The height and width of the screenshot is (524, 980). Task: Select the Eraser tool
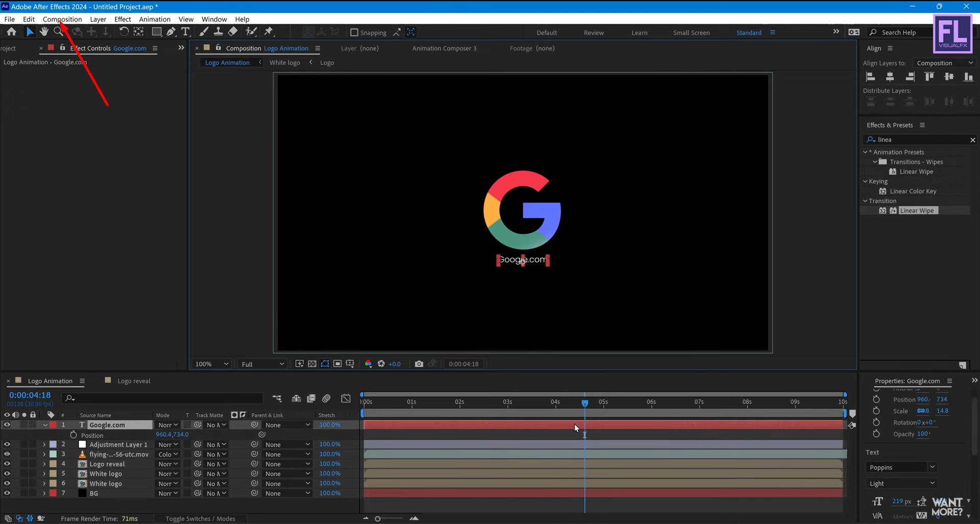coord(233,32)
